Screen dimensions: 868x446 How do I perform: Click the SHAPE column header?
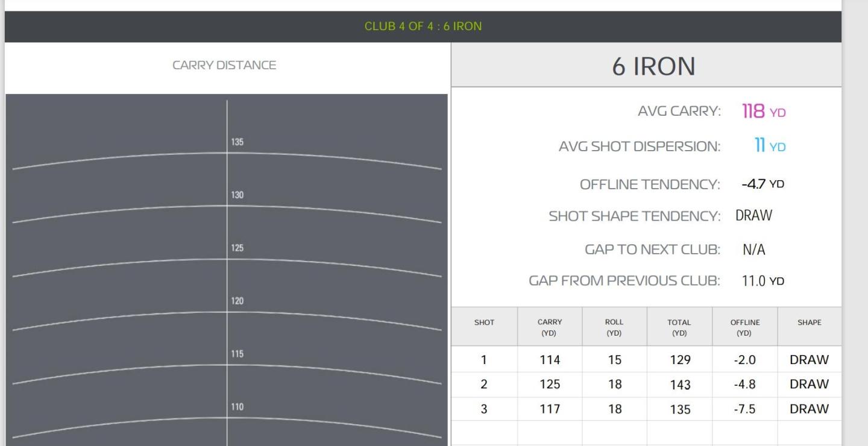810,322
